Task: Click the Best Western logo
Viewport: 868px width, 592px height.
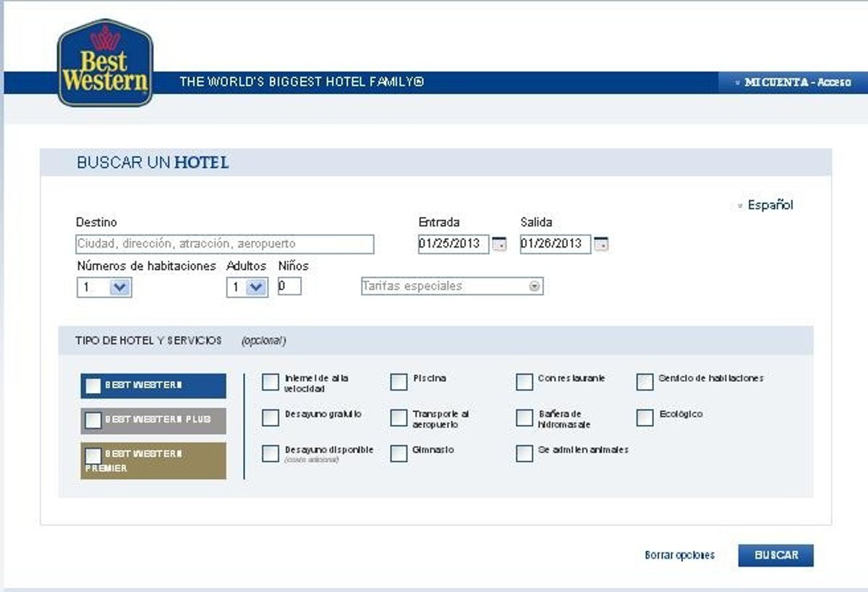Action: [105, 64]
